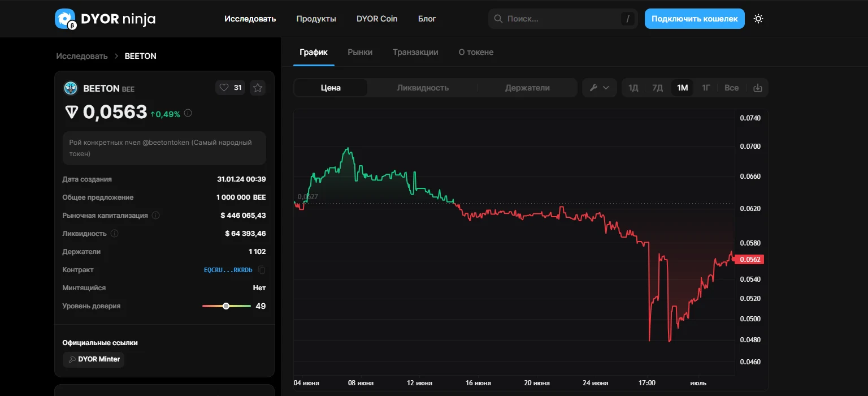Click the trust level value 49
The width and height of the screenshot is (868, 396).
coord(261,306)
